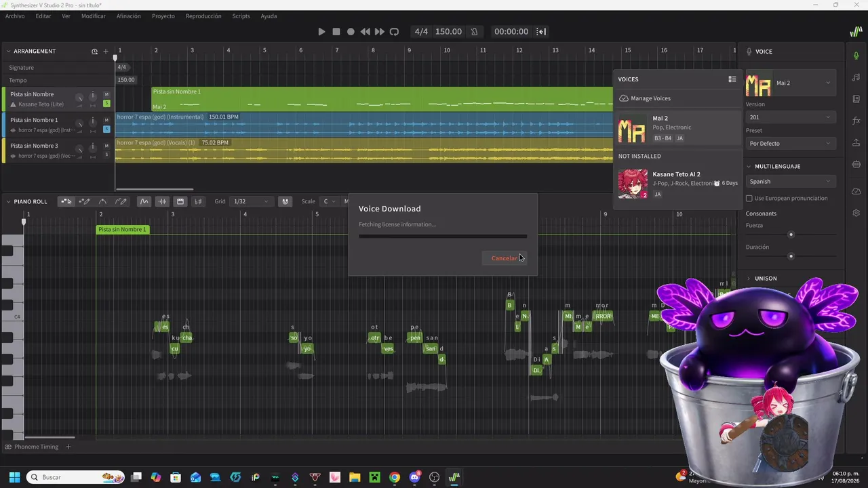The height and width of the screenshot is (488, 868).
Task: Open the Afinación menu
Action: click(x=129, y=16)
